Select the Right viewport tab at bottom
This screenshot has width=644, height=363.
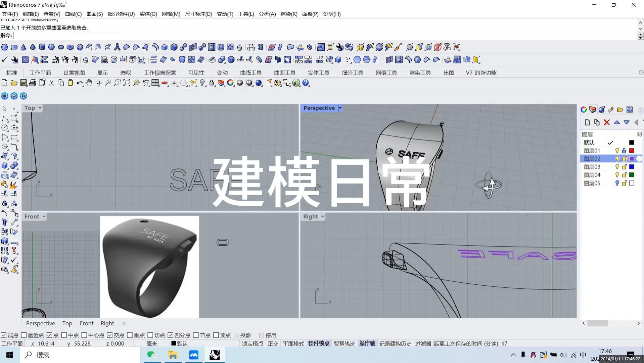click(x=107, y=323)
